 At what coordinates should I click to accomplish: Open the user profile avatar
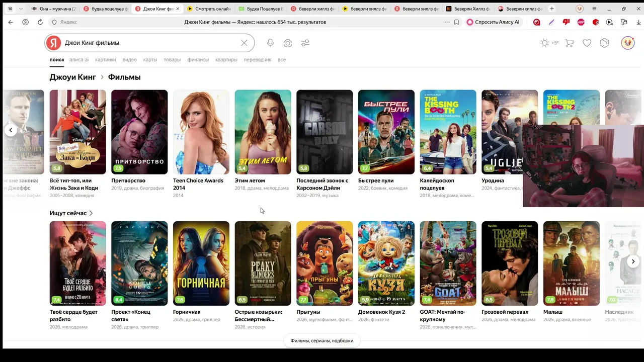pos(627,43)
